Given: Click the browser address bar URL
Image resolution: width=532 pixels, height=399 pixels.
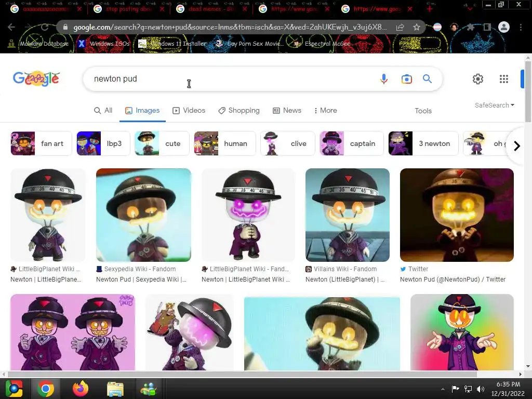Looking at the screenshot, I should (x=230, y=27).
